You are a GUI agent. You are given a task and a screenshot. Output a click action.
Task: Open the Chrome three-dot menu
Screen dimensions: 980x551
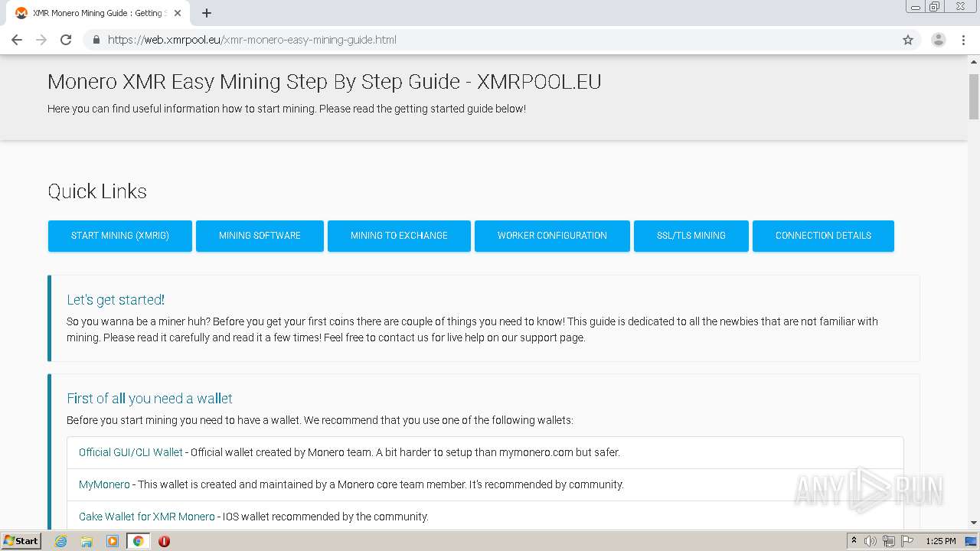pos(963,40)
